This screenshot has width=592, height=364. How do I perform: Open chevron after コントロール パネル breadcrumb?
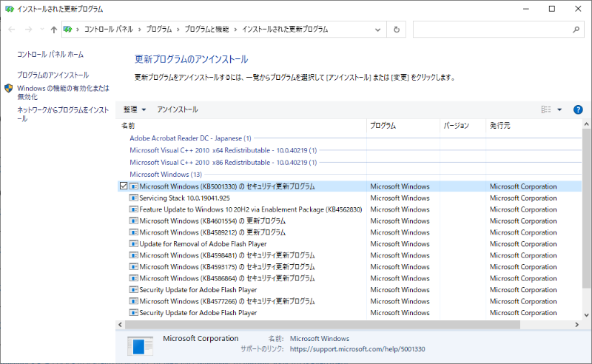[139, 30]
